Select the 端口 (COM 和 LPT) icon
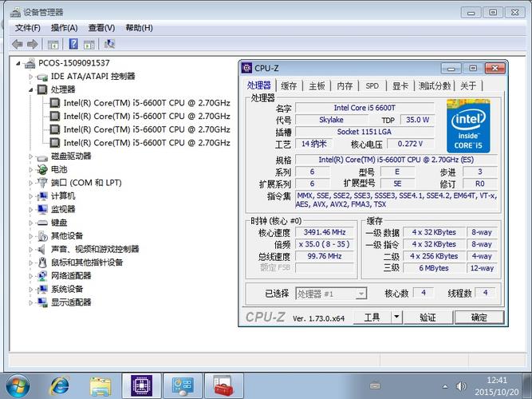Viewport: 532px width, 399px height. pos(42,183)
